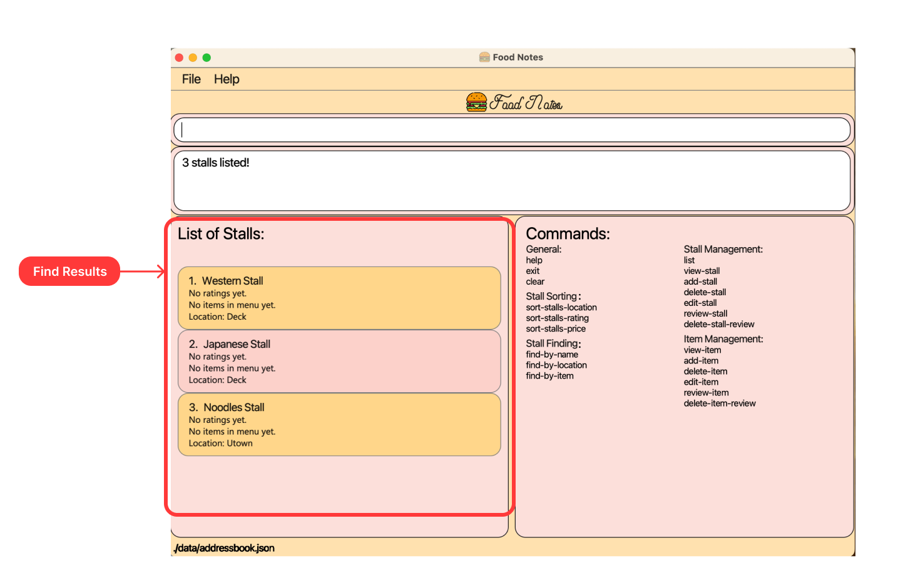The width and height of the screenshot is (908, 588).
Task: Click 'No ratings yet.' in Western Stall card
Action: [x=218, y=293]
